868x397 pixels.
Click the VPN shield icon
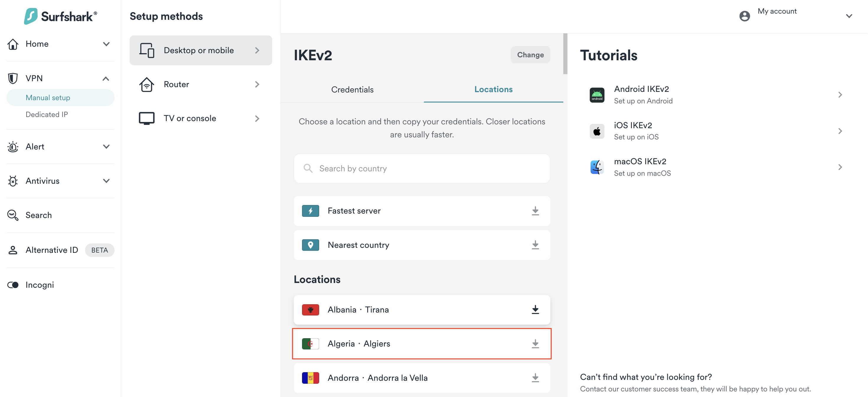[x=13, y=78]
